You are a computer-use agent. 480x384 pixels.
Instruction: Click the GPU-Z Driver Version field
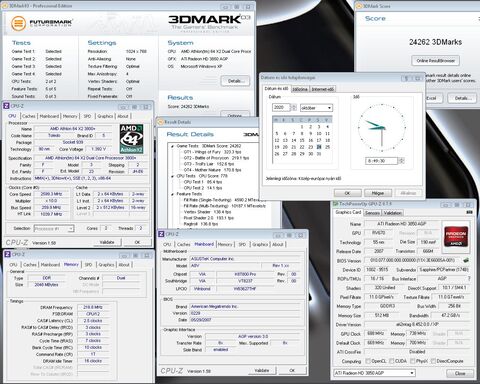tap(417, 324)
